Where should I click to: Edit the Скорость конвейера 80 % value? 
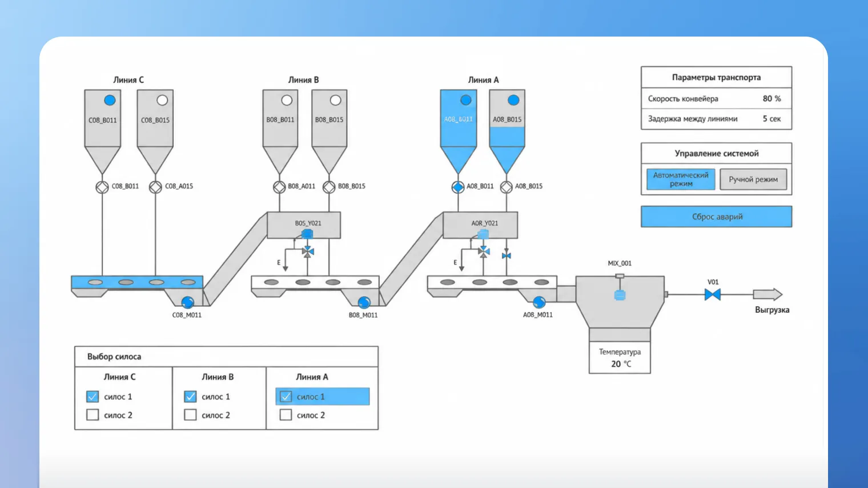pyautogui.click(x=771, y=99)
